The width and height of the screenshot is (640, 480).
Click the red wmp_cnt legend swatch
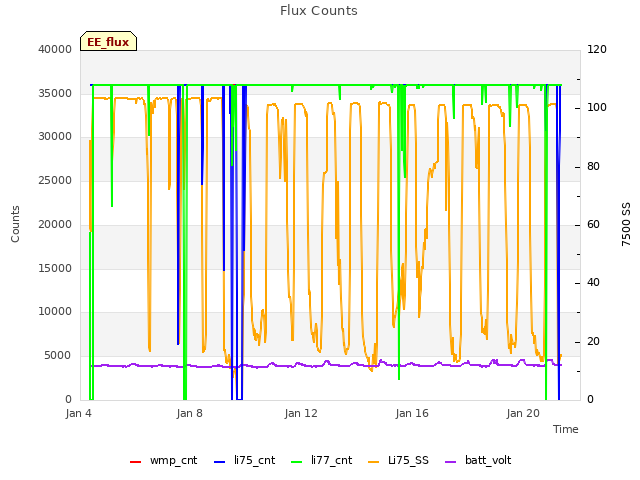coord(135,462)
